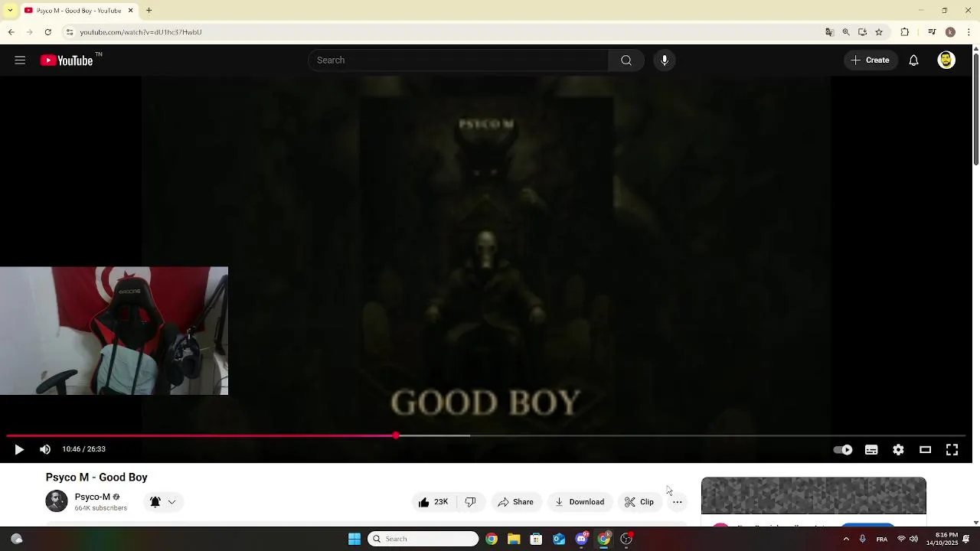Viewport: 980px width, 551px height.
Task: Open File Explorer from taskbar
Action: (x=514, y=539)
